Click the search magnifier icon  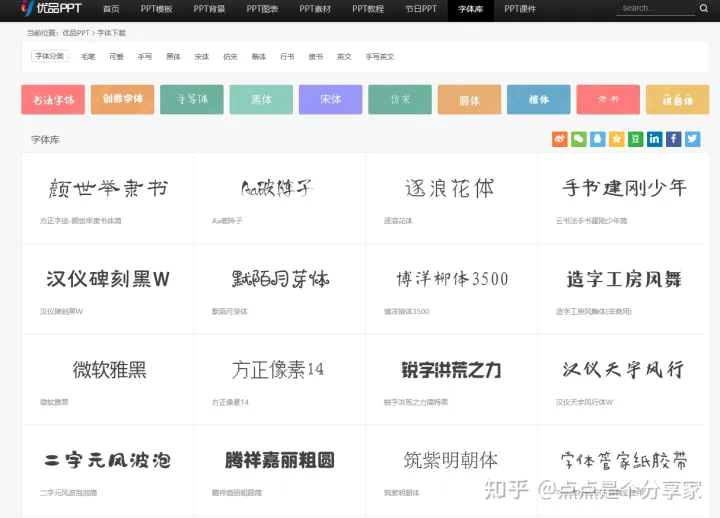[703, 8]
